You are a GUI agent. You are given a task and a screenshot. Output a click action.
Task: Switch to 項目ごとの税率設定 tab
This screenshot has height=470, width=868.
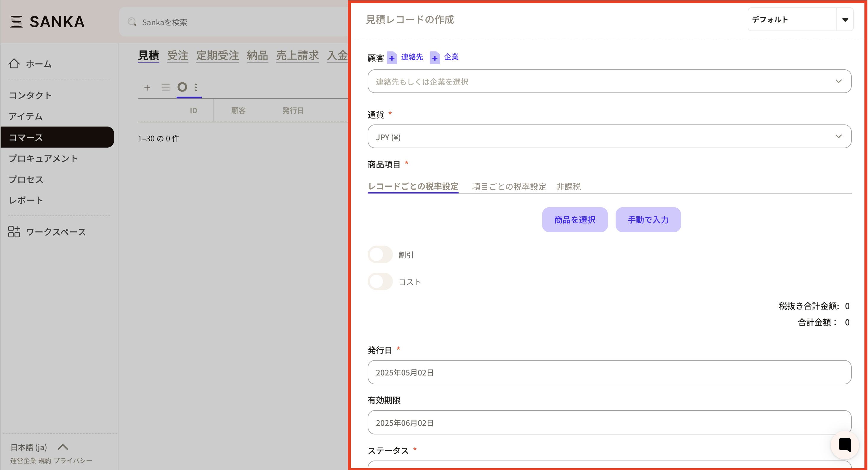tap(509, 186)
